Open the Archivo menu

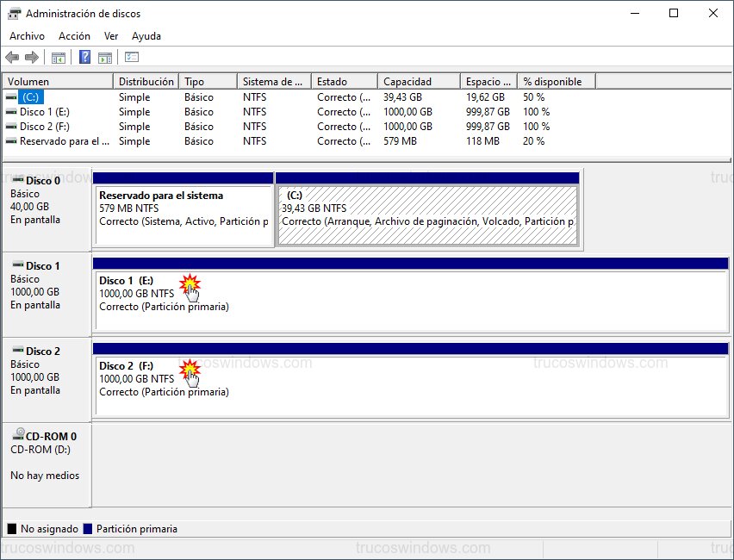pyautogui.click(x=27, y=36)
